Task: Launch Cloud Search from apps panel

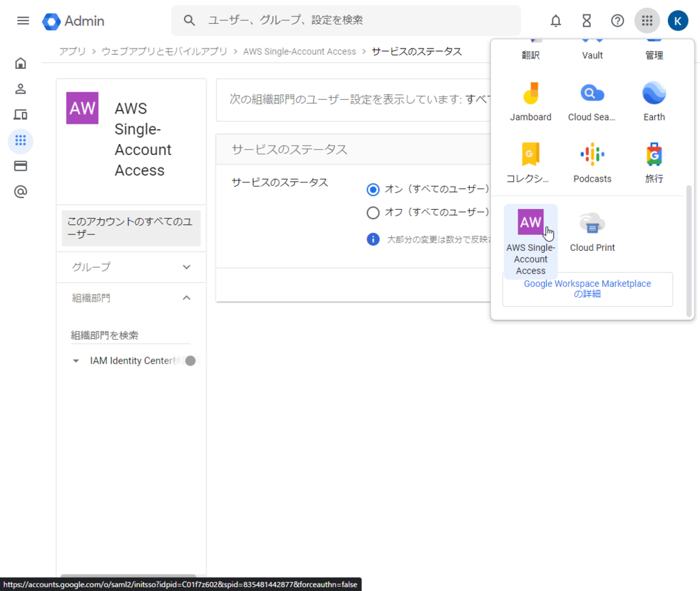Action: pos(592,101)
